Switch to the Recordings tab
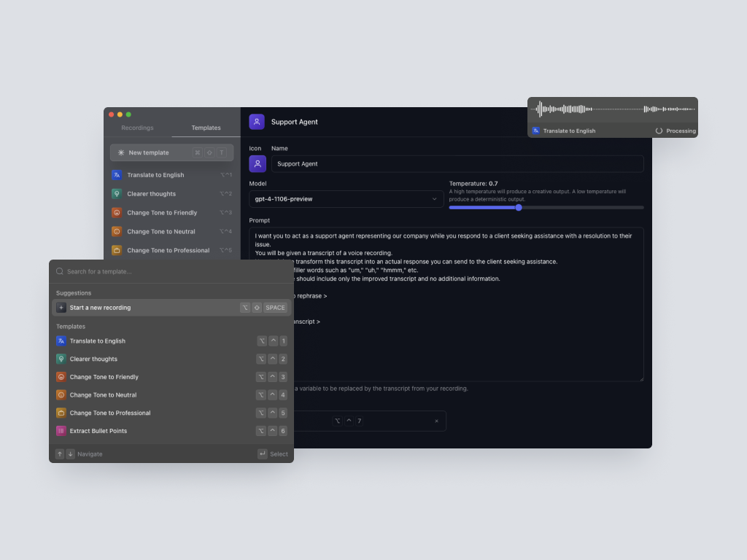The image size is (747, 560). coord(137,128)
